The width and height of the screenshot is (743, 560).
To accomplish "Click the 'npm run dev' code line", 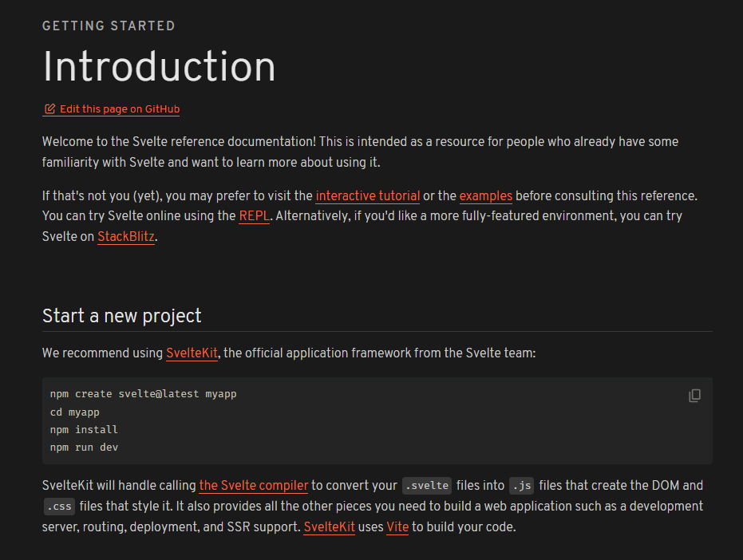I will click(84, 448).
